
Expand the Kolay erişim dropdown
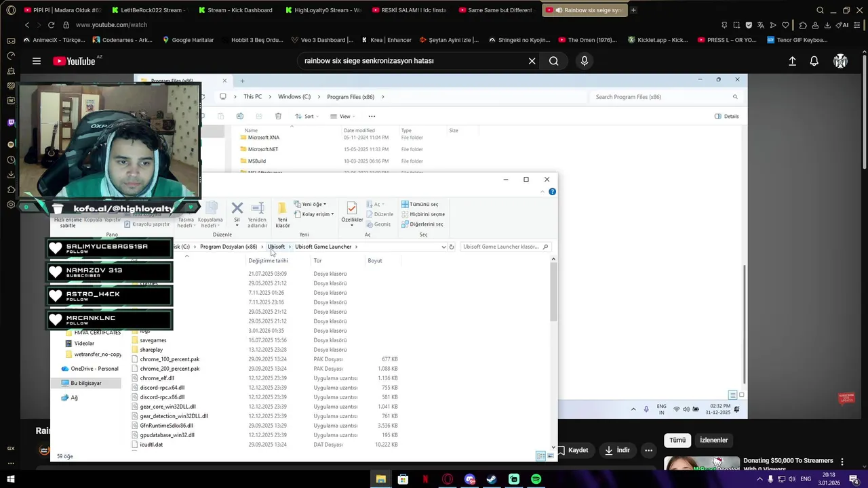point(314,214)
